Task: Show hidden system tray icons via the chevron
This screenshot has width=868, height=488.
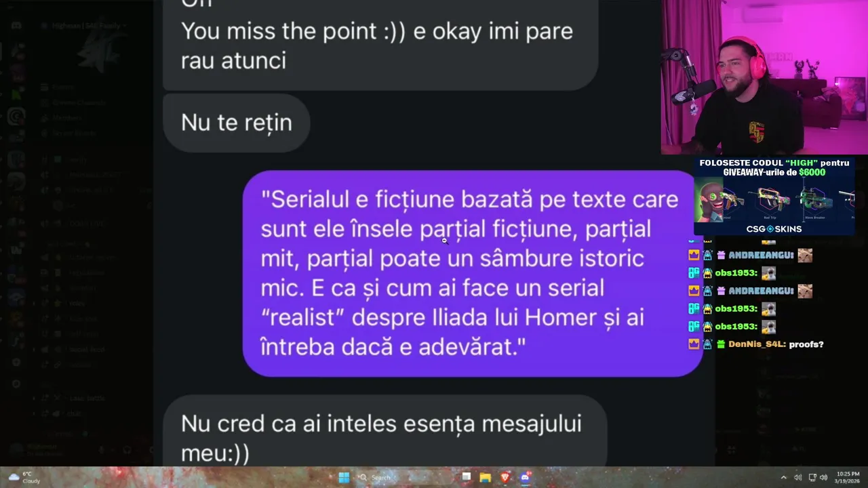Action: click(784, 478)
